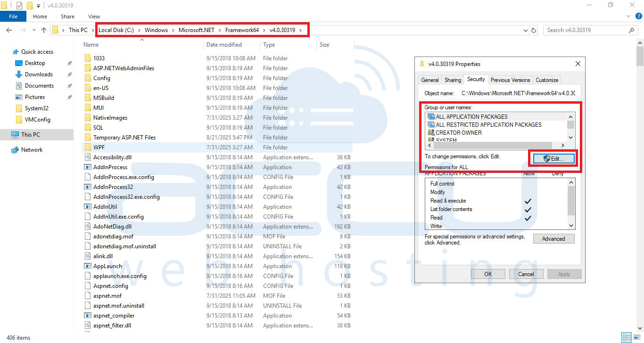The height and width of the screenshot is (343, 644).
Task: Select the NativeImages folder icon
Action: click(87, 118)
